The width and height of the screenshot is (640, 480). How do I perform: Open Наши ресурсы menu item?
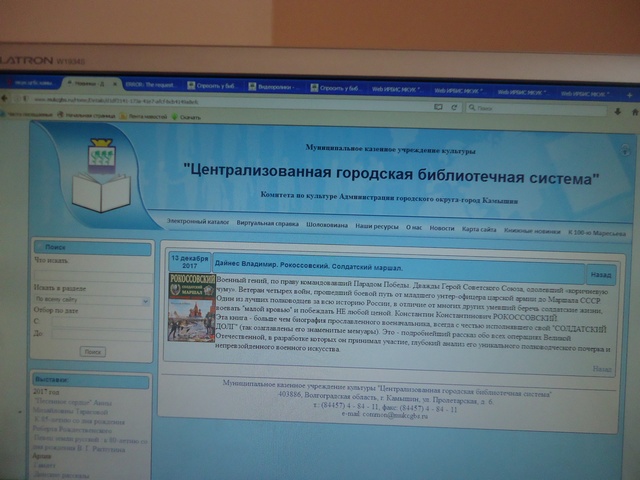[377, 226]
